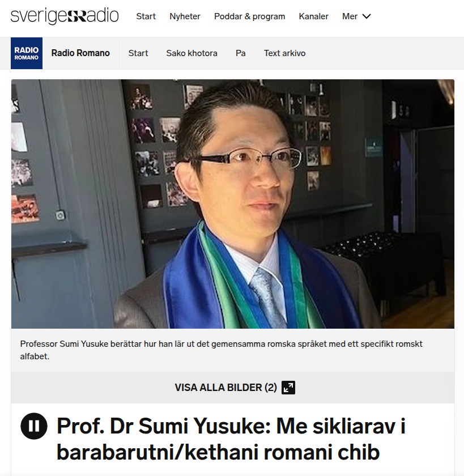Click the chevron arrow beside Mer
Image resolution: width=464 pixels, height=476 pixels.
point(367,16)
